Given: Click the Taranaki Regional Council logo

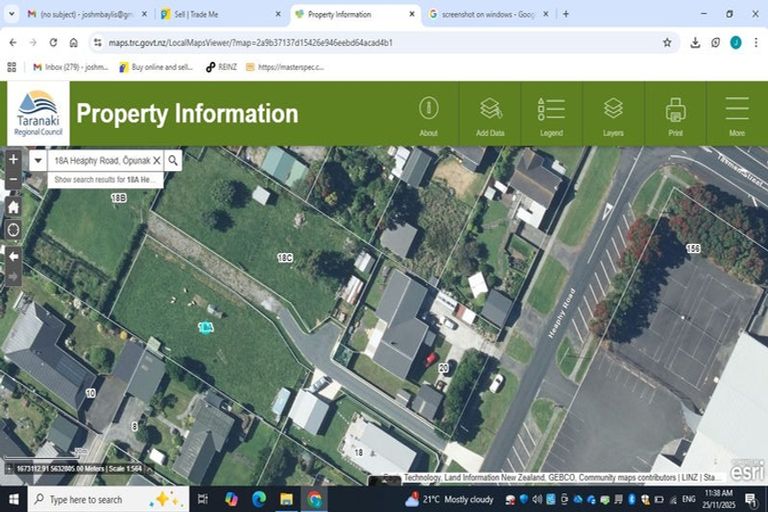Looking at the screenshot, I should 38,114.
